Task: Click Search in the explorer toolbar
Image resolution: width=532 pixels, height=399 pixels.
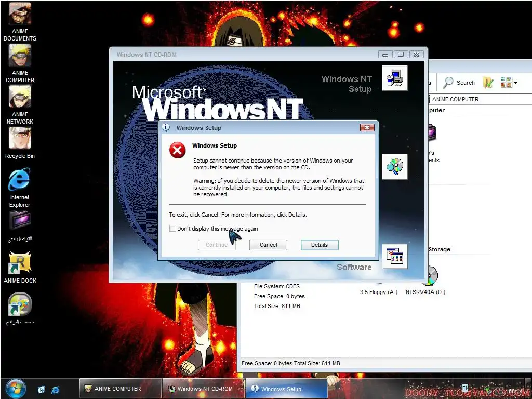Action: [x=459, y=83]
